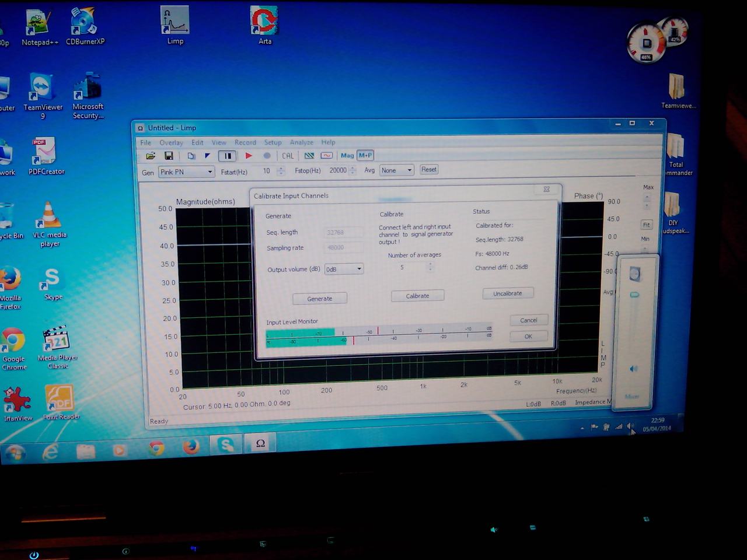Click the Fstop(Hz) spinner arrows
This screenshot has height=560, width=747.
(352, 170)
